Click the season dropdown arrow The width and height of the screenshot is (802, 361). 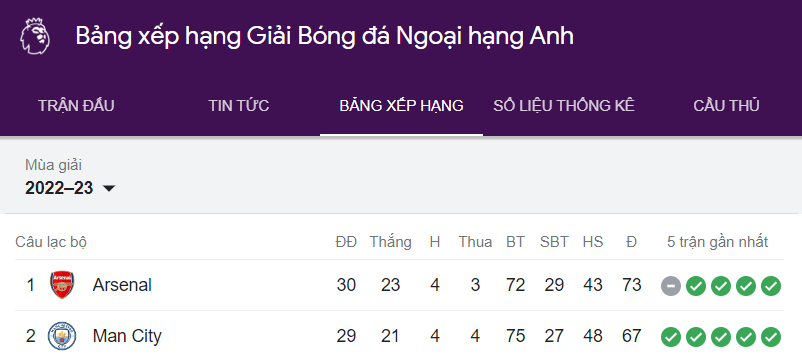click(x=108, y=189)
